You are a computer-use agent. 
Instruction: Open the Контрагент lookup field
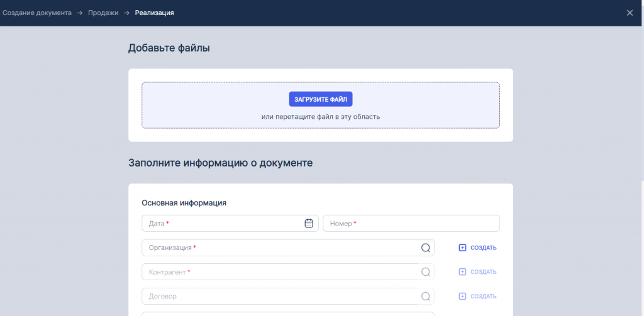[288, 271]
